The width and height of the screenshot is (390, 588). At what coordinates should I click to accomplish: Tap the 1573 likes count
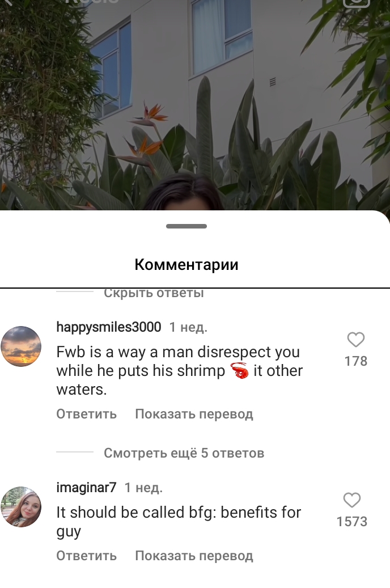click(352, 522)
